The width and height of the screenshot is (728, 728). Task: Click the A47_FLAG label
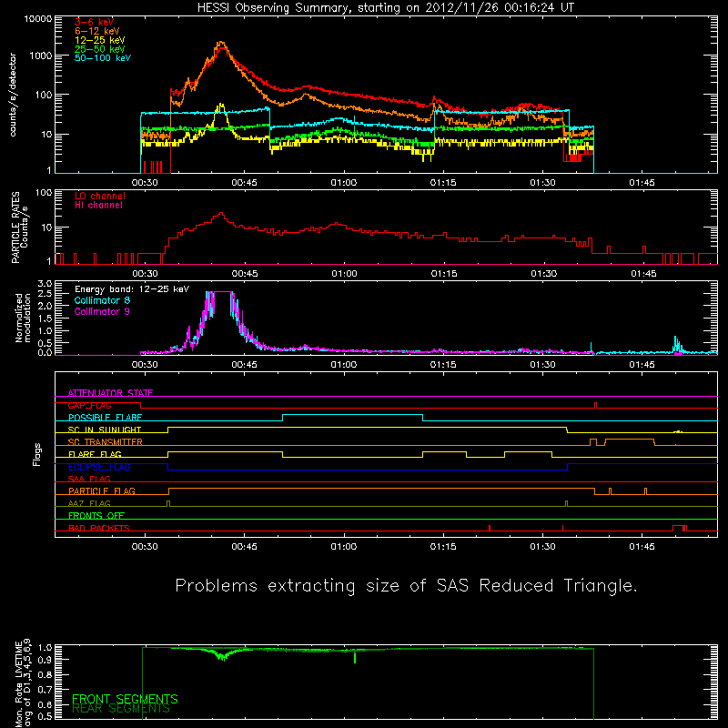[x=89, y=503]
